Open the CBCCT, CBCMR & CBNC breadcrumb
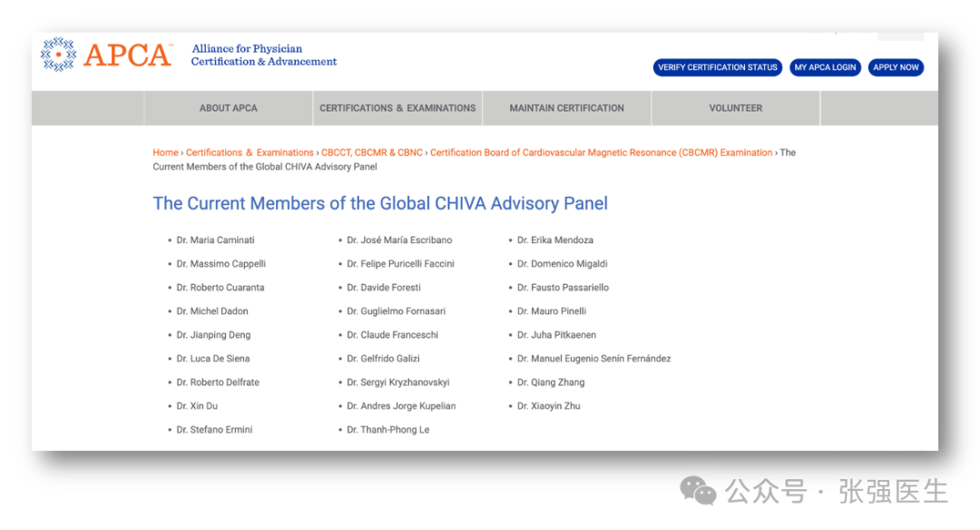 (372, 152)
